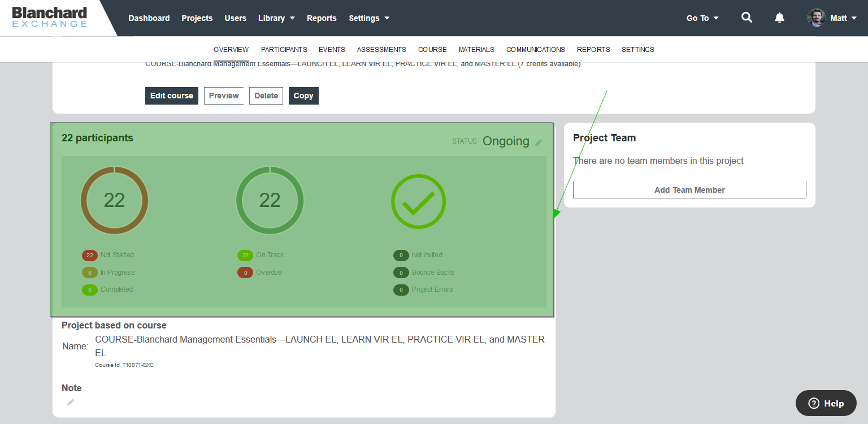Switch to the ASSESSMENTS tab
The image size is (868, 424).
(x=381, y=50)
